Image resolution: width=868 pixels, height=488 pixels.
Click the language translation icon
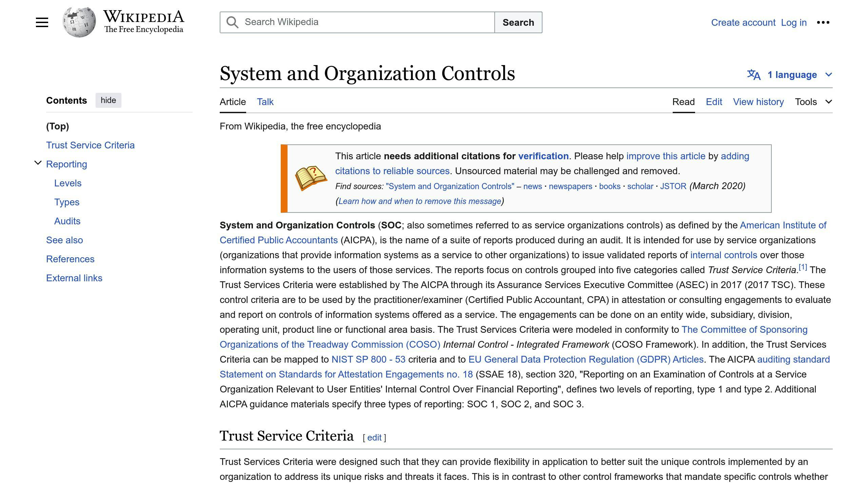[x=754, y=75]
